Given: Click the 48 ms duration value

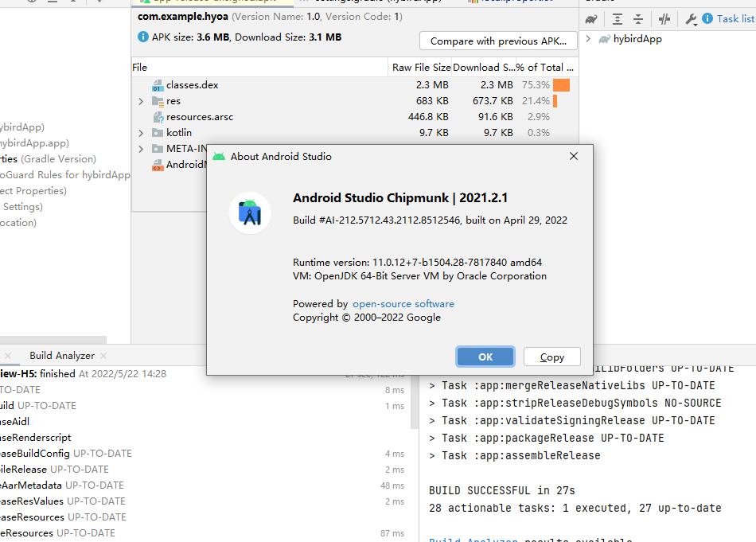Looking at the screenshot, I should [392, 485].
